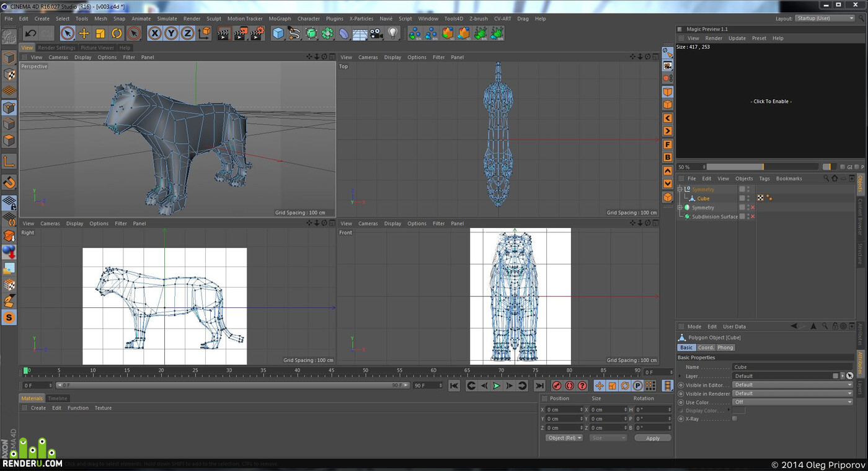Switch to the Picture Viewer tab
The image size is (868, 471).
tap(97, 48)
